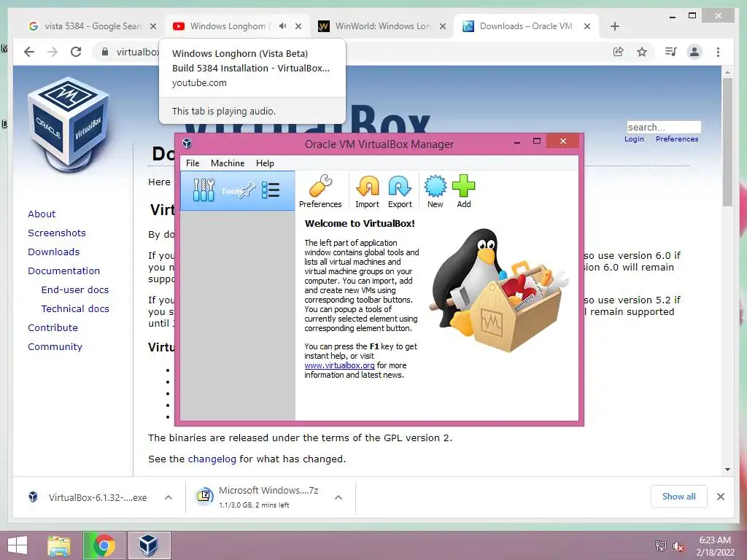Screen dimensions: 747x560
Task: Click the VirtualBox taskbar icon
Action: [x=149, y=545]
